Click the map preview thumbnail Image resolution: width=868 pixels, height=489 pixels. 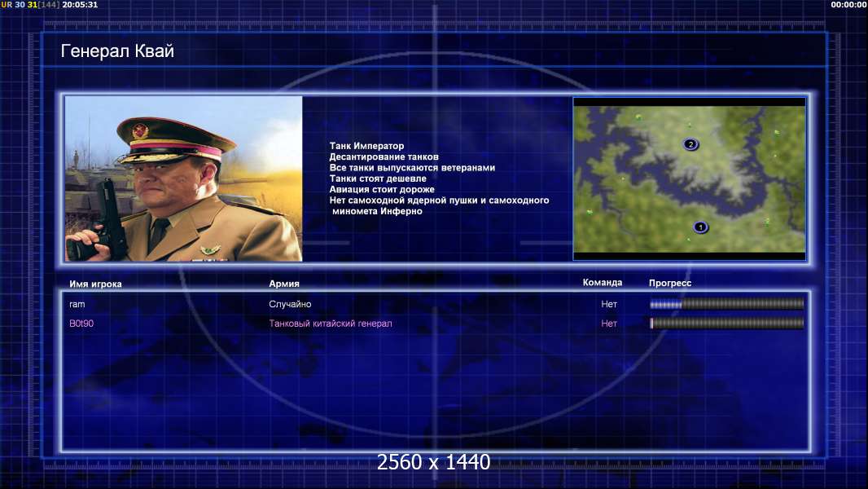(689, 178)
